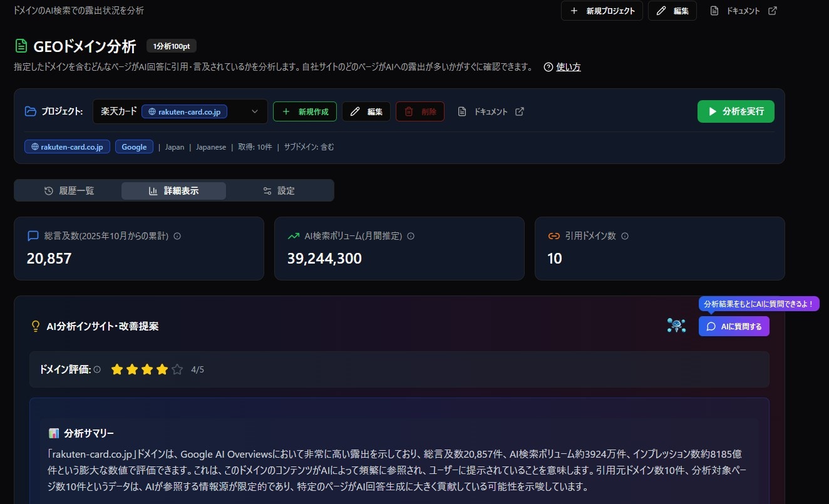Screen dimensions: 829x504
Task: Click the red 削除 button
Action: (x=420, y=111)
